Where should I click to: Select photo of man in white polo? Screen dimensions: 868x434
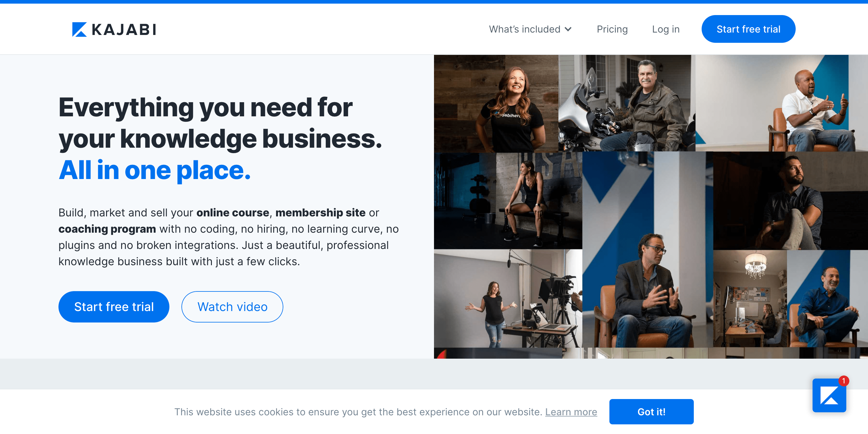(x=782, y=103)
